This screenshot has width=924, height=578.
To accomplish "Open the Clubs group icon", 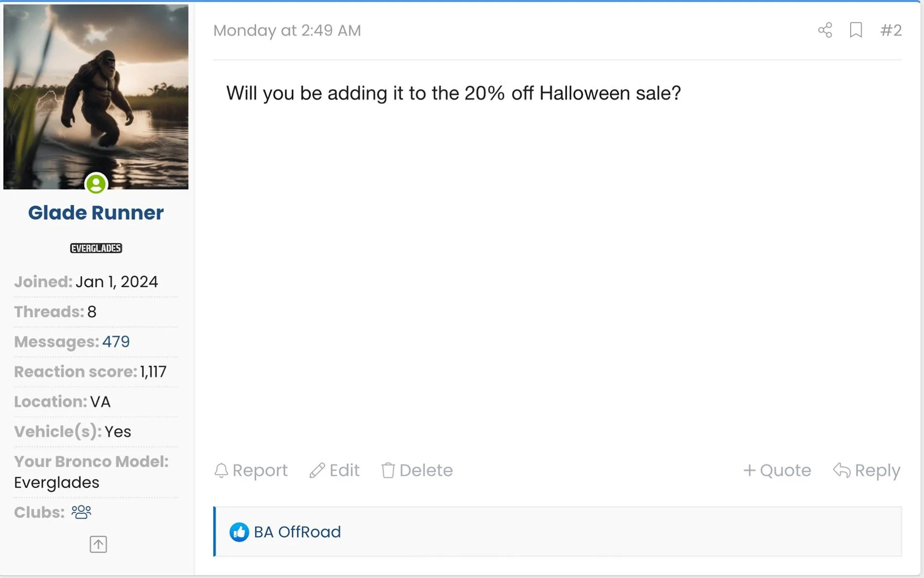I will 81,512.
